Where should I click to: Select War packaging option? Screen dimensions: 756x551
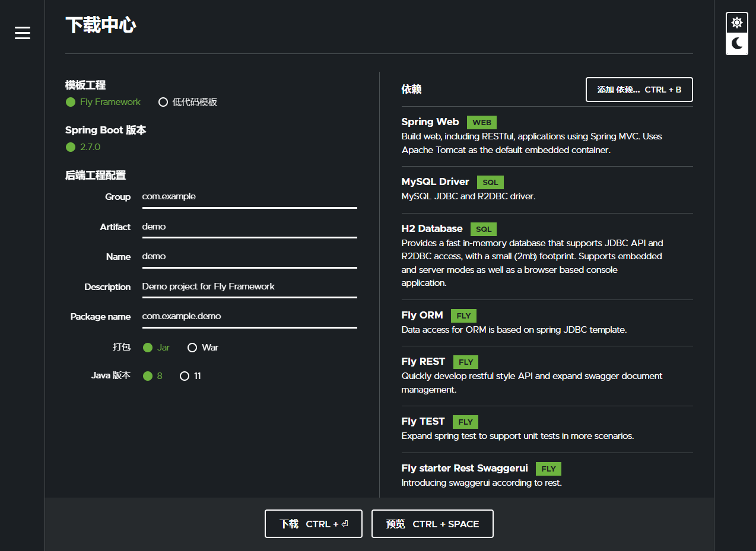[x=203, y=348]
